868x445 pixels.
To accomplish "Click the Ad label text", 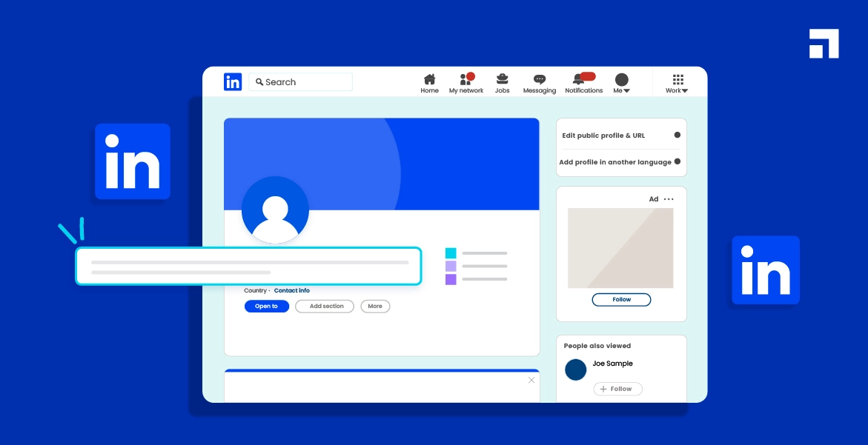I will coord(654,199).
